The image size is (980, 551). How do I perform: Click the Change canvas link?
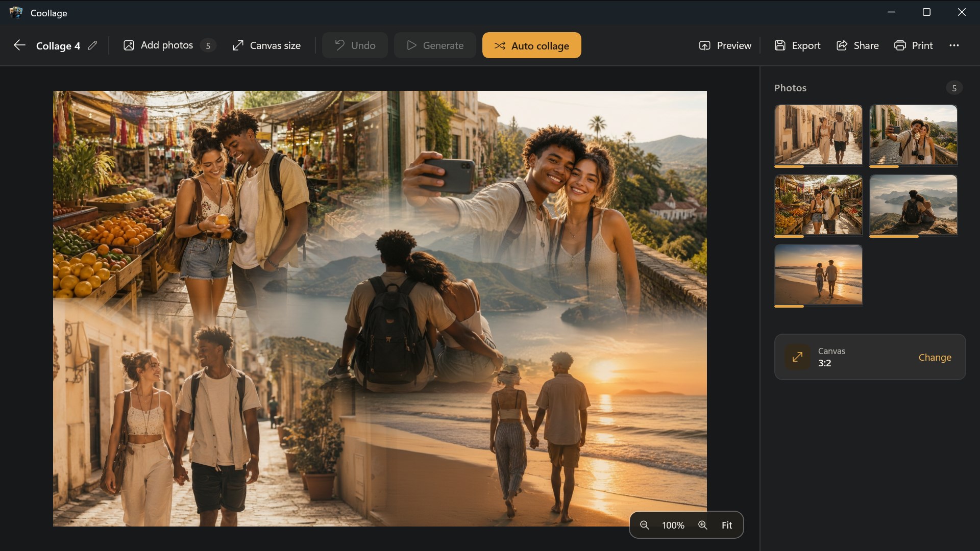pos(935,357)
